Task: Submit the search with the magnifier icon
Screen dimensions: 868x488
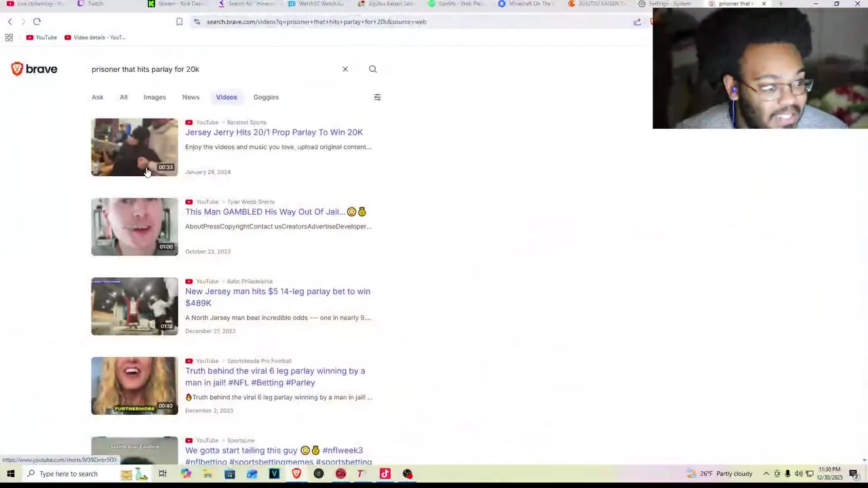Action: [373, 69]
